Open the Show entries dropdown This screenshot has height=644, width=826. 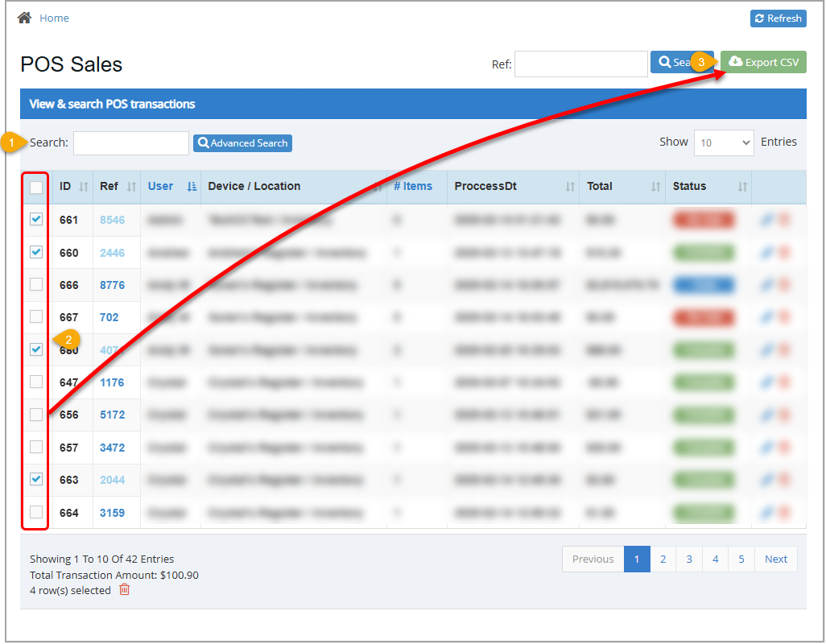tap(723, 142)
